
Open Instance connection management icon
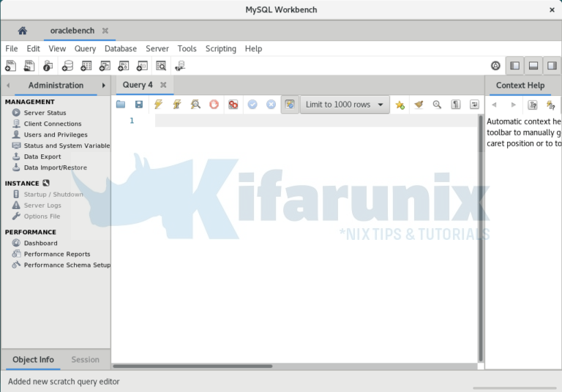pos(46,183)
